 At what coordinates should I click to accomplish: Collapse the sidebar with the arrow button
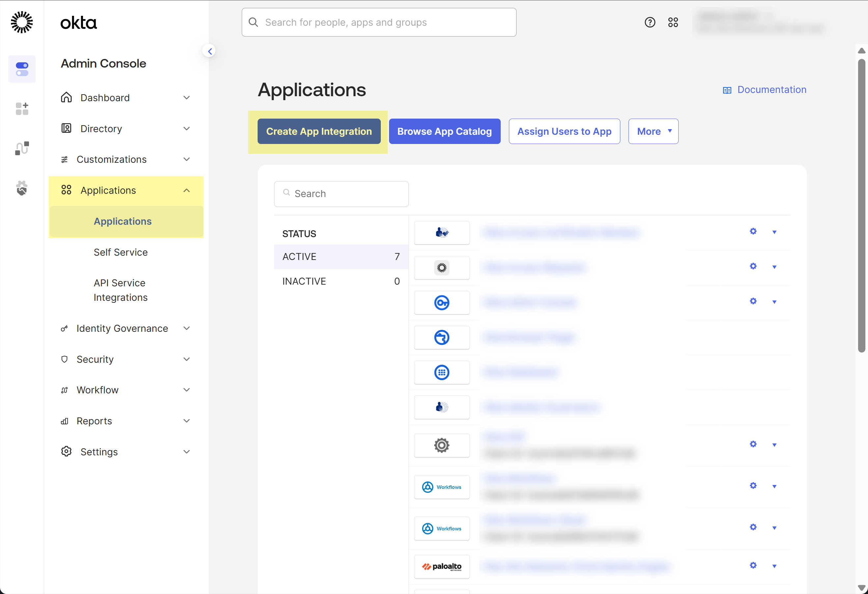(210, 51)
